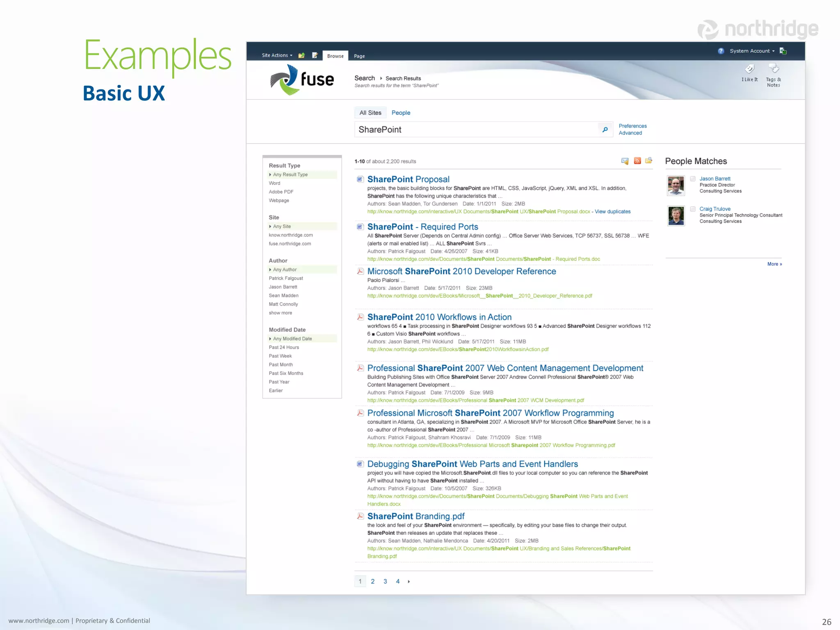Click the search from Windows folder icon

pyautogui.click(x=648, y=160)
